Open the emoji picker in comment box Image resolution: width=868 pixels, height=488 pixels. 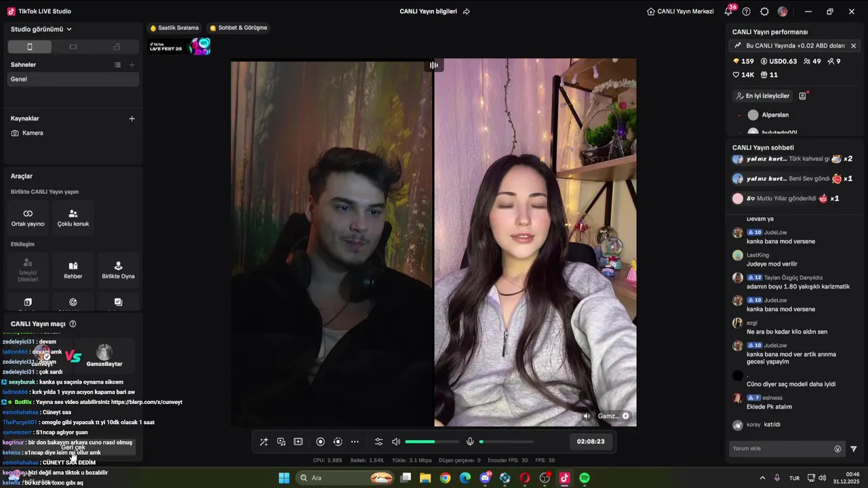837,449
